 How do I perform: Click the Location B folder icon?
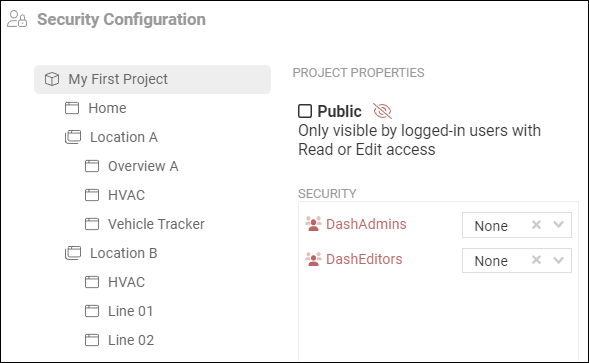pyautogui.click(x=73, y=253)
